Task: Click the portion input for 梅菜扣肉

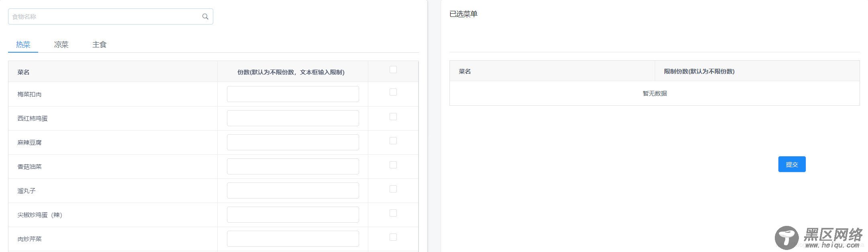Action: 293,94
